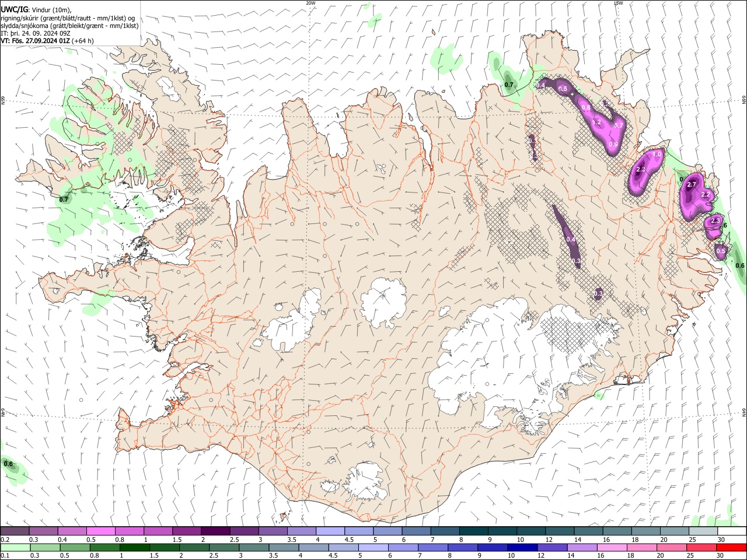Pick the light gray 25 swatch in snow legend
747x560 pixels.
click(703, 531)
